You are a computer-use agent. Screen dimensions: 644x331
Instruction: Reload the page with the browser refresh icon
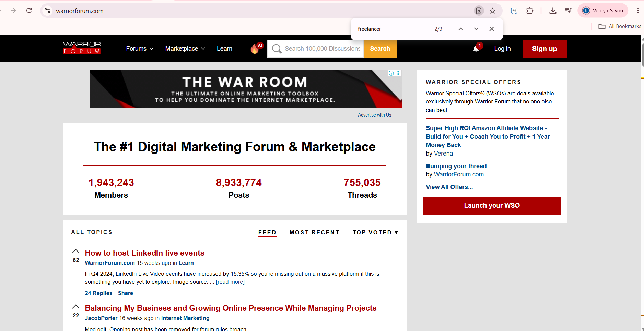click(29, 11)
